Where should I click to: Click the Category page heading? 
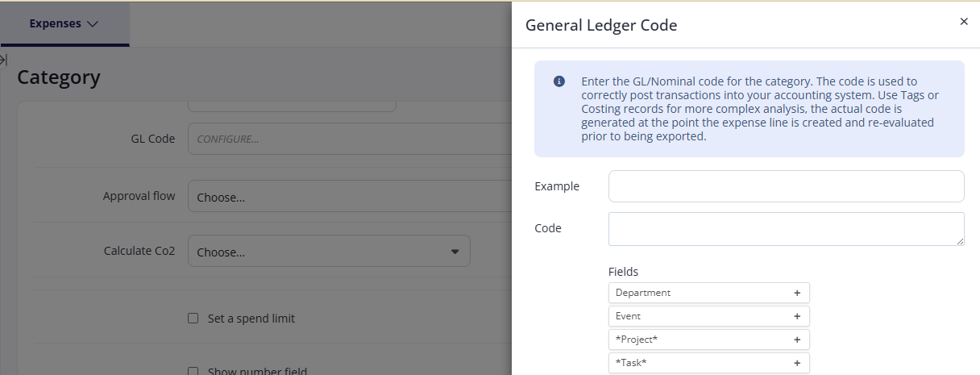pos(59,77)
